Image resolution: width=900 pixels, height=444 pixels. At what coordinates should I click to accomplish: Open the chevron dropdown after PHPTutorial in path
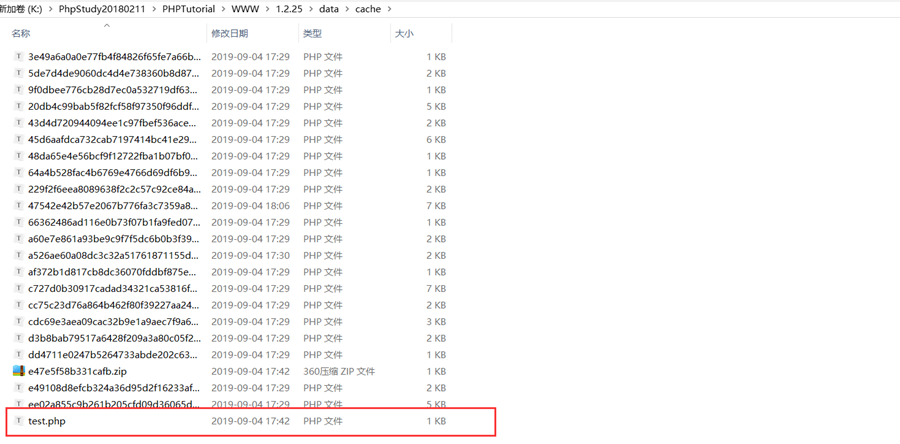(x=223, y=9)
